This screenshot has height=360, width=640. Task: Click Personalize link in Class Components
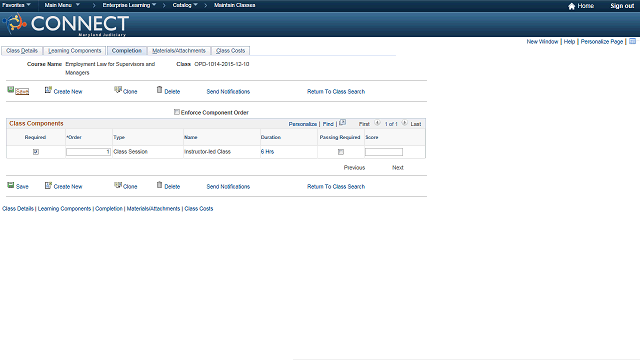(x=303, y=124)
